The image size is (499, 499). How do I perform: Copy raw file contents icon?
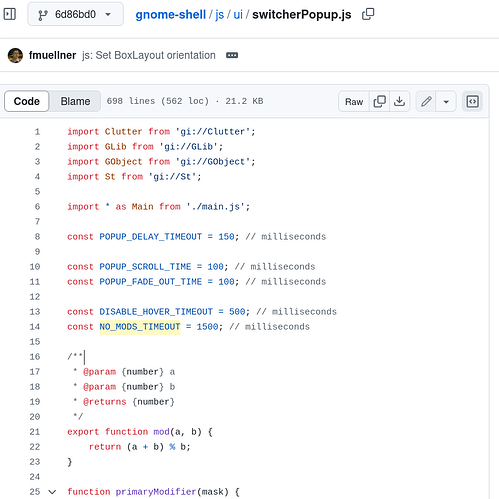click(379, 101)
